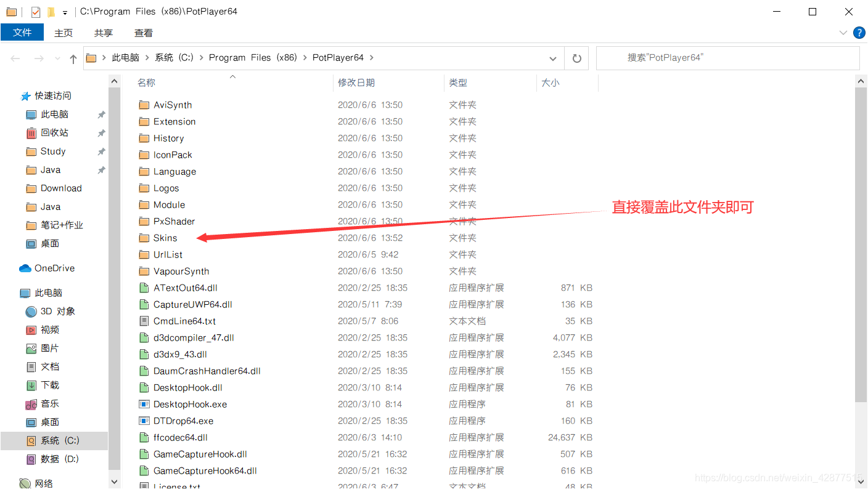Open the Download folder in the sidebar
The image size is (868, 489).
coord(61,188)
